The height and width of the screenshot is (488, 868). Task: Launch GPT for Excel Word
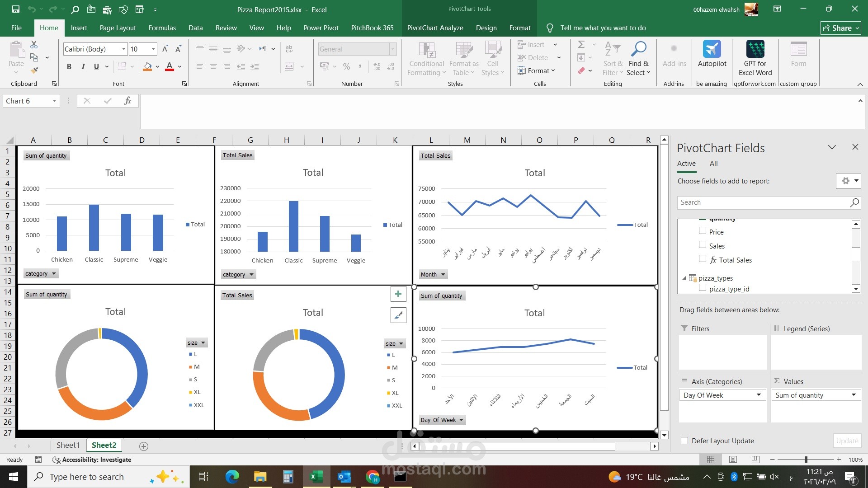click(x=755, y=58)
